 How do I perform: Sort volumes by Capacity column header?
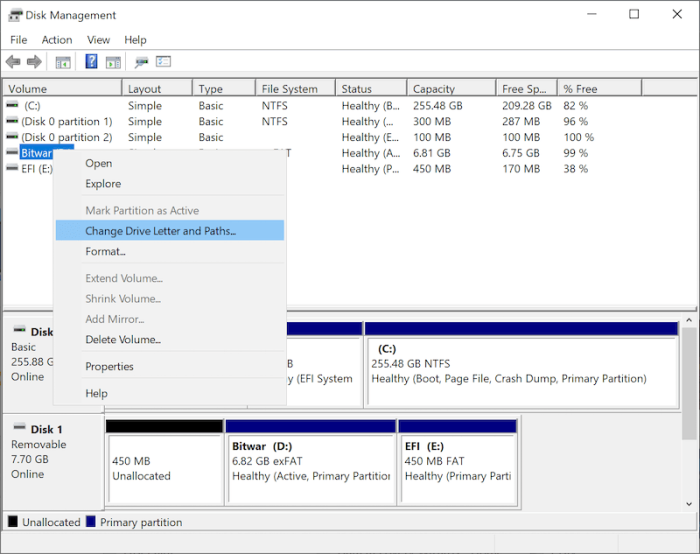[451, 88]
